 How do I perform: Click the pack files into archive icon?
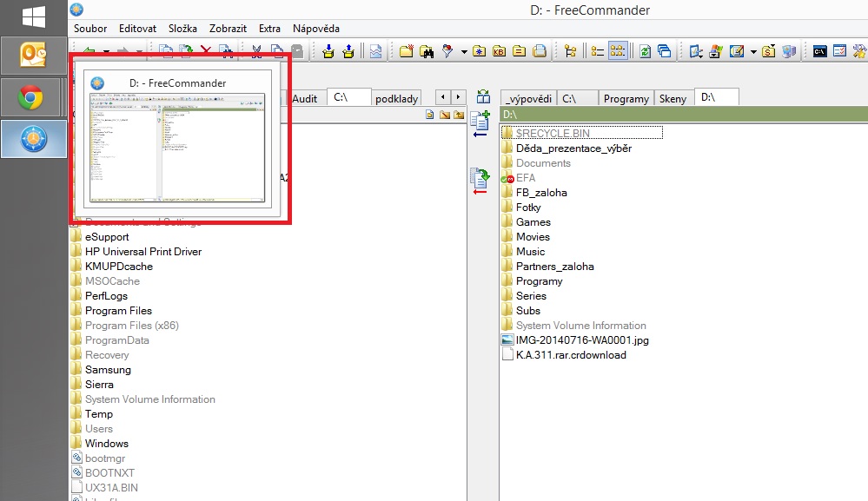[328, 51]
